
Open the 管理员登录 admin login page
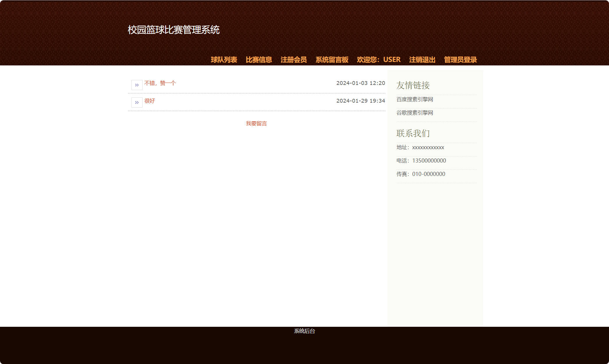460,60
